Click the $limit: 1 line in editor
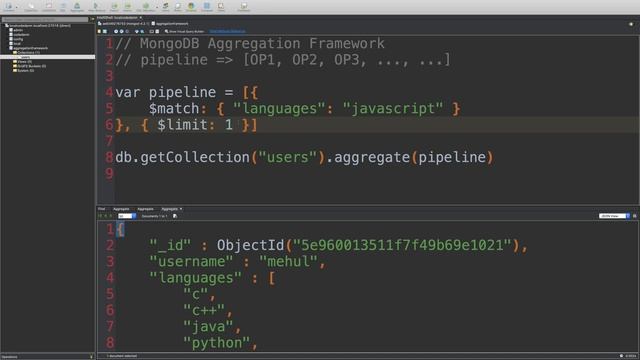 (x=187, y=125)
